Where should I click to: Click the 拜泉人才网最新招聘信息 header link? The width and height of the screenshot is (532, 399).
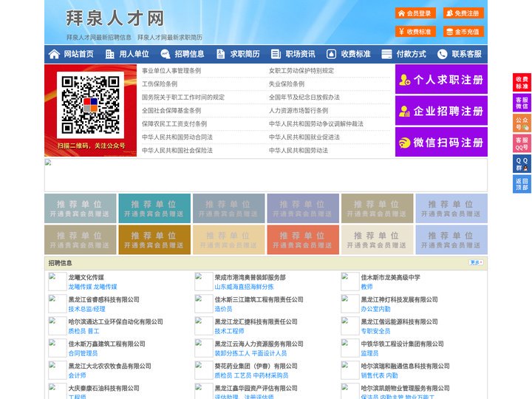point(99,38)
